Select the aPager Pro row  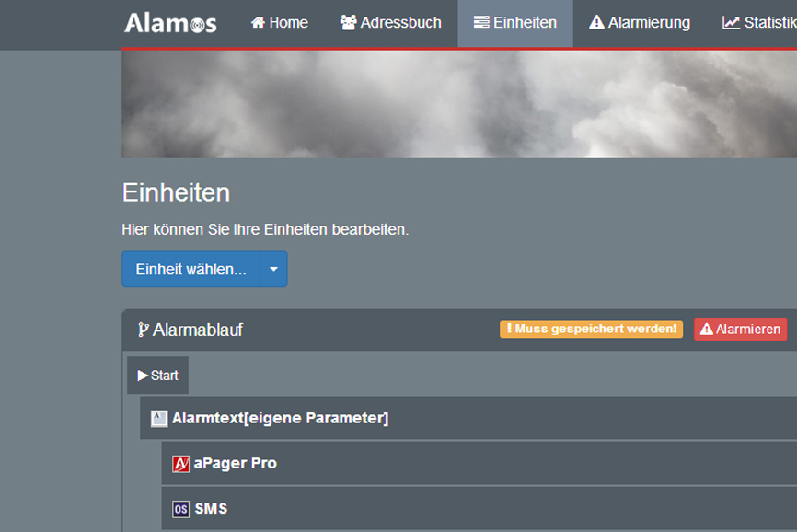tap(479, 463)
